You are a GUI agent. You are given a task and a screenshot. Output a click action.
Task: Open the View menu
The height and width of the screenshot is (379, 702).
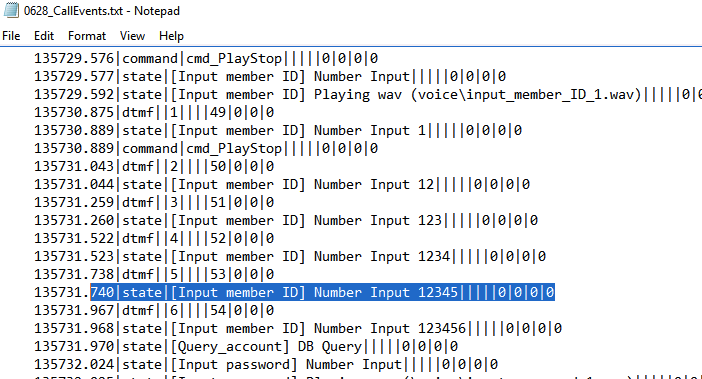click(132, 36)
